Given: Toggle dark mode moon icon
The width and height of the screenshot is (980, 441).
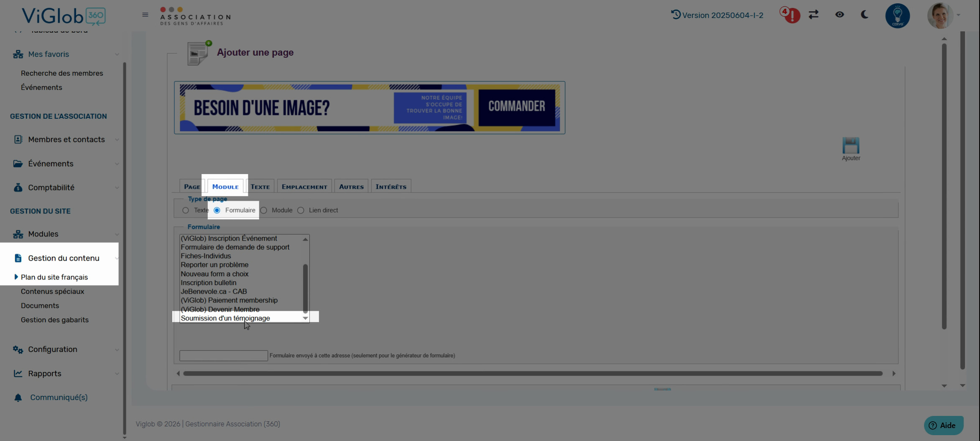Looking at the screenshot, I should tap(865, 15).
